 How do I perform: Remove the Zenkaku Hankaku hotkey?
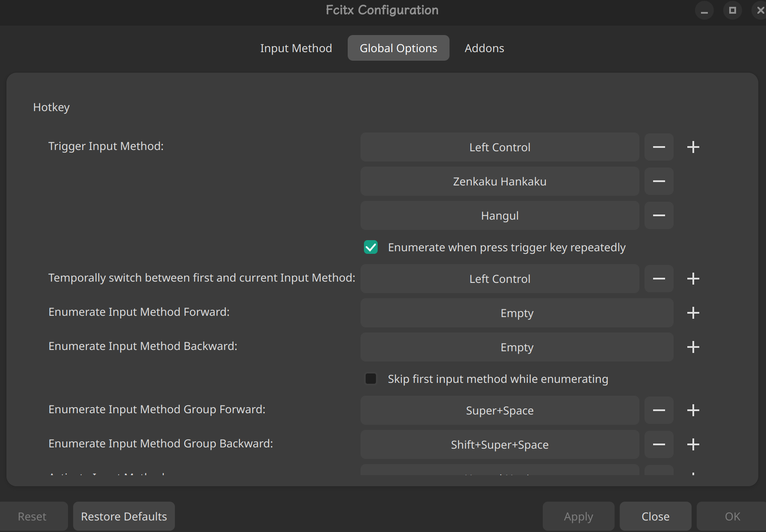(x=659, y=181)
